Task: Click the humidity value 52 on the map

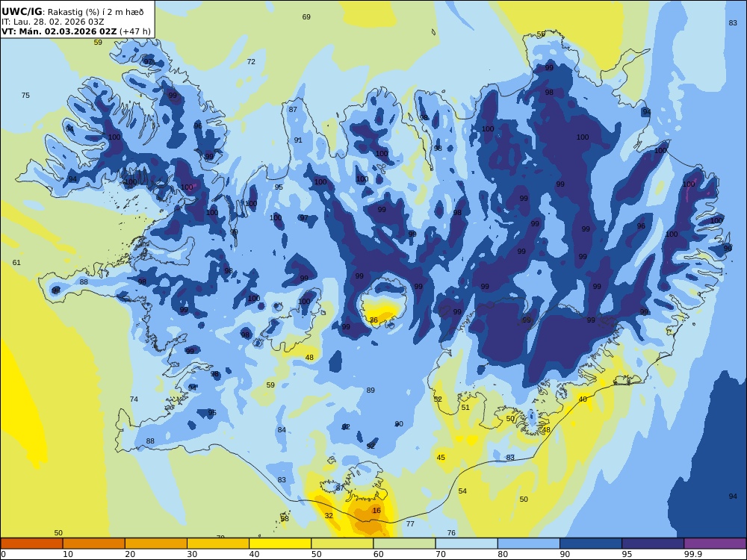Action: pyautogui.click(x=438, y=399)
